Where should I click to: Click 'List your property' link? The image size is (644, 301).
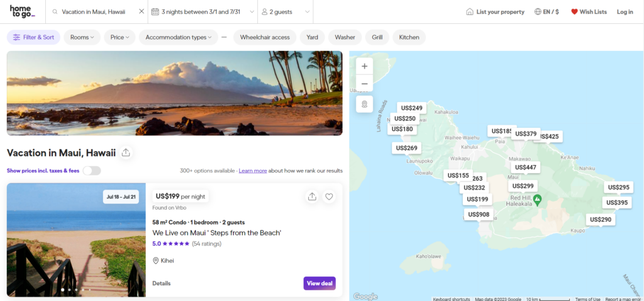pos(496,12)
